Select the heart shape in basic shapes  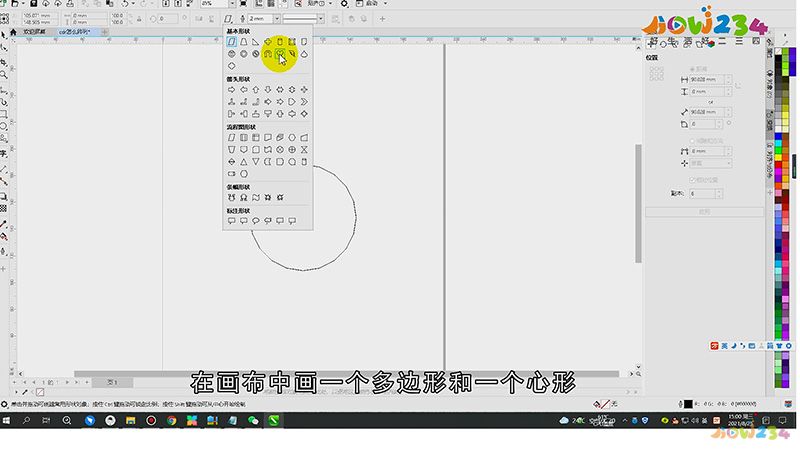pos(280,54)
